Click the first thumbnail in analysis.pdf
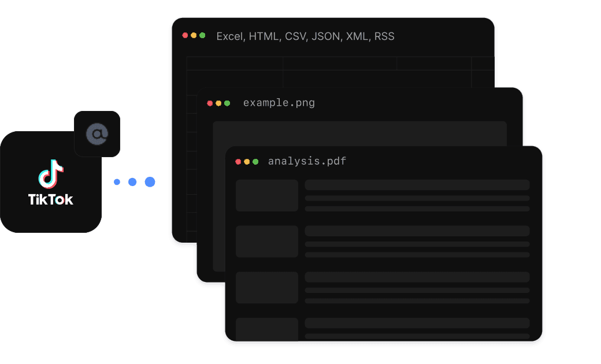The width and height of the screenshot is (601, 364). pos(267,195)
